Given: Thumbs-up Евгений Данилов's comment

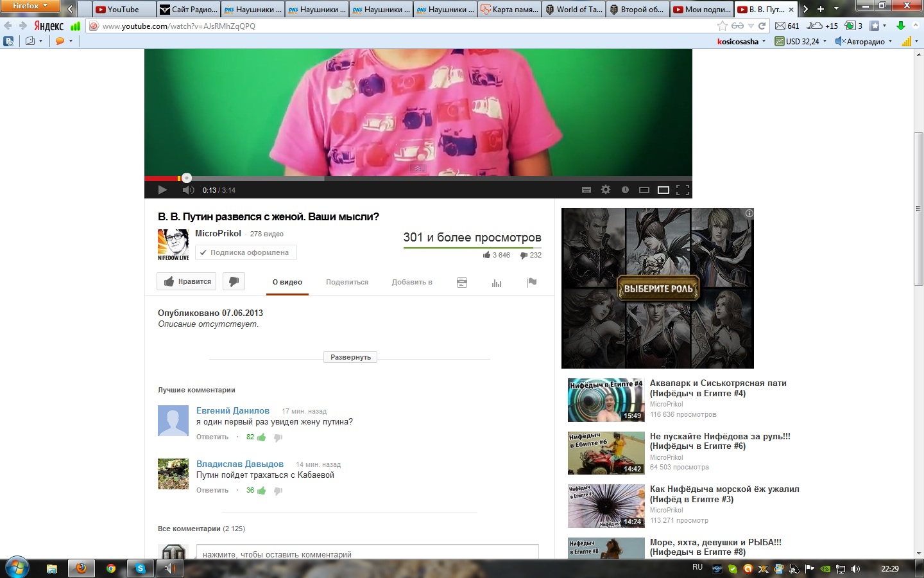Looking at the screenshot, I should (x=262, y=437).
